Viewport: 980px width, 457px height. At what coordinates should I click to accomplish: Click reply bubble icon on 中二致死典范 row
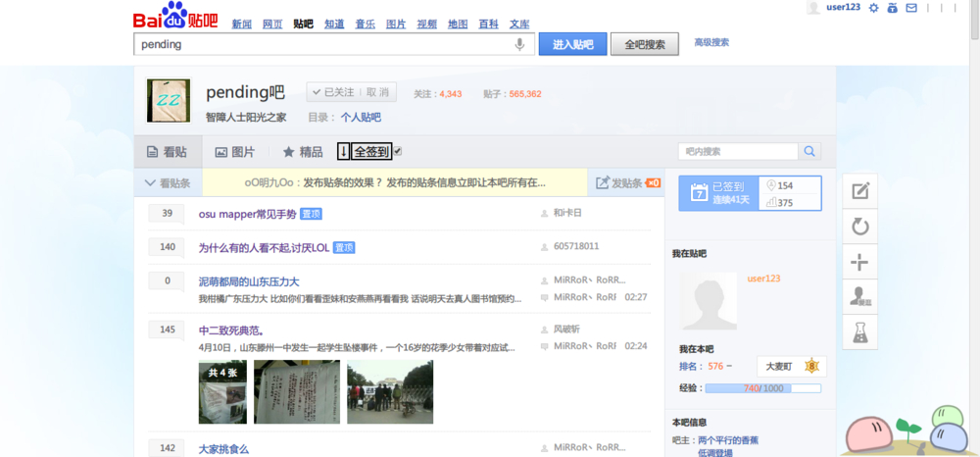click(544, 346)
